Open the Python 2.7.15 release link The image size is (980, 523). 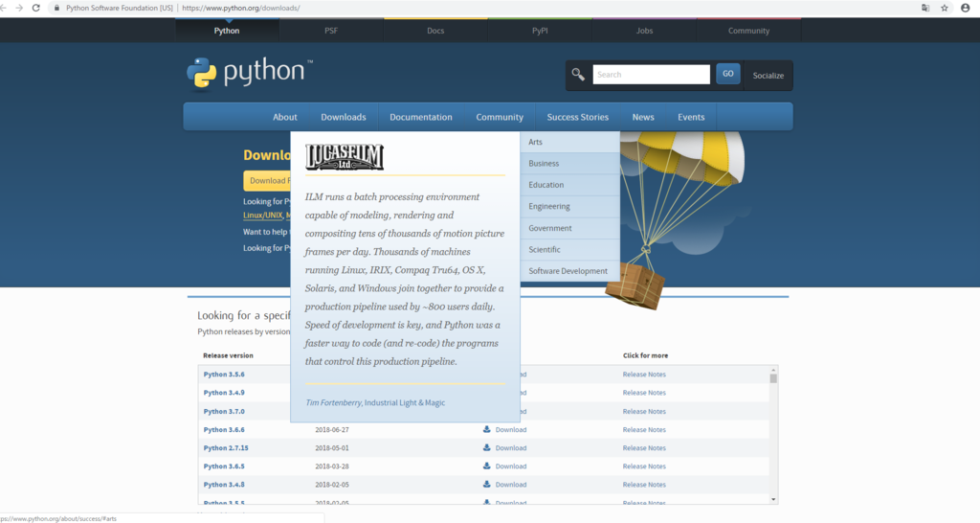(x=226, y=447)
